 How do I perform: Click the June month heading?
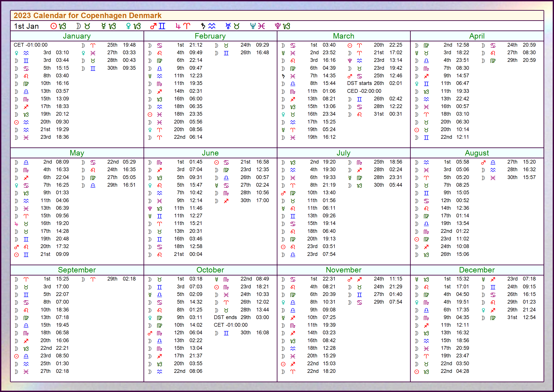[x=210, y=153]
